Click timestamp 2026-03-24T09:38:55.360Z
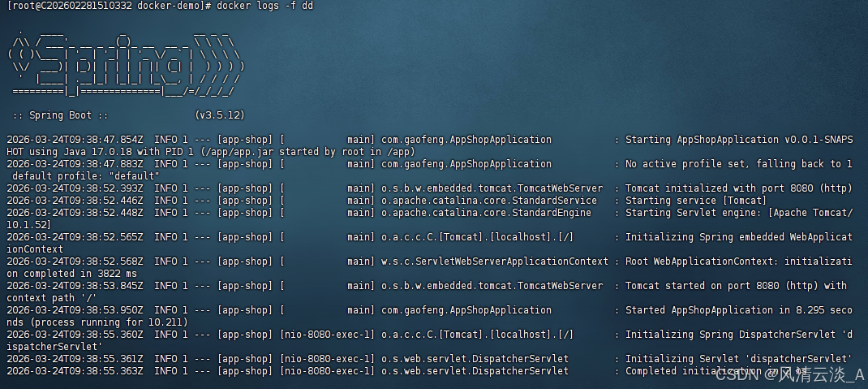 [x=75, y=335]
